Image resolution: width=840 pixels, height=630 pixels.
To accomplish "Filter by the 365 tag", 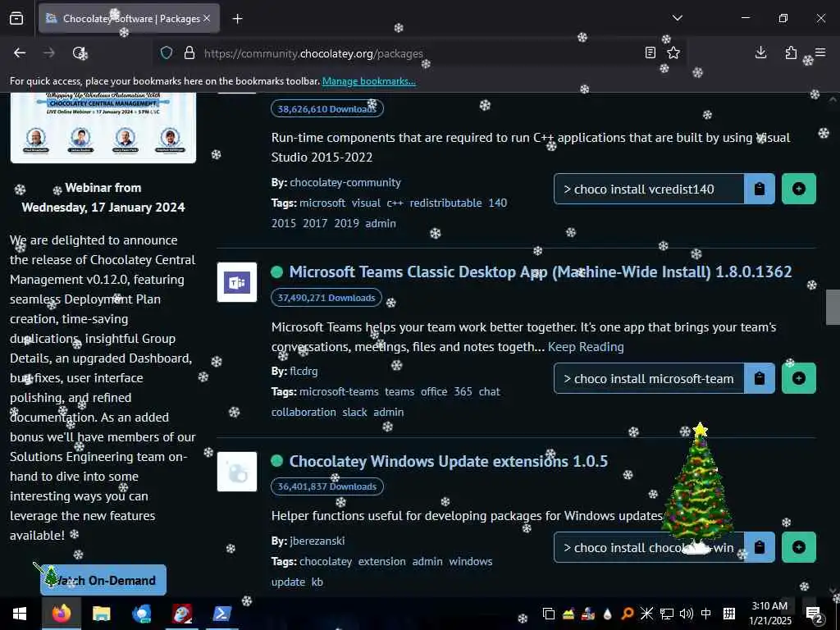I will tap(463, 391).
